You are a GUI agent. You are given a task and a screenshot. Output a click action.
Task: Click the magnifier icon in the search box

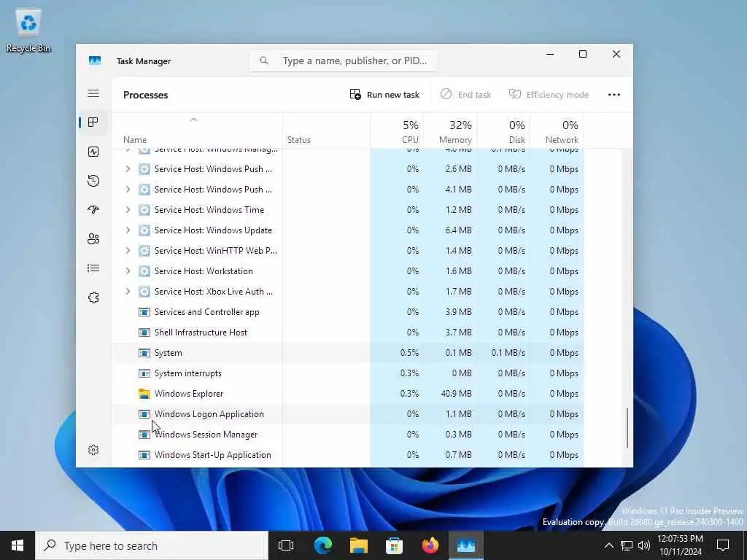(x=263, y=61)
